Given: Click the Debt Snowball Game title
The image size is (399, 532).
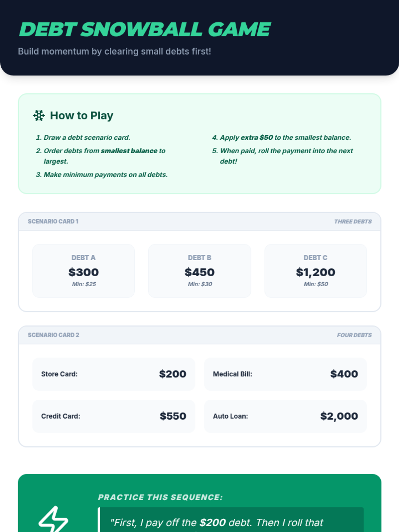Looking at the screenshot, I should 145,29.
